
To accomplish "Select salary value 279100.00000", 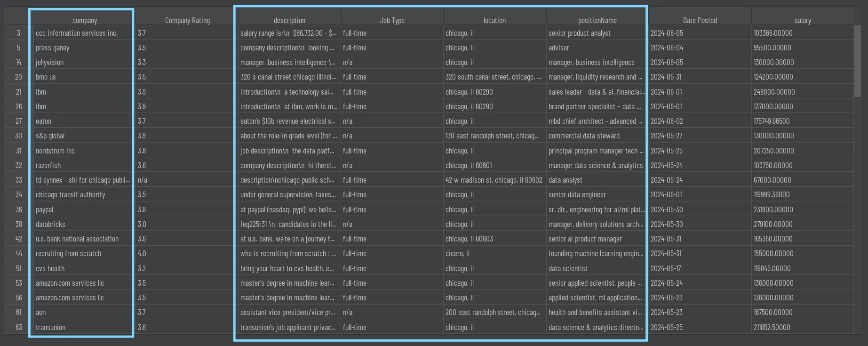I will pyautogui.click(x=802, y=224).
